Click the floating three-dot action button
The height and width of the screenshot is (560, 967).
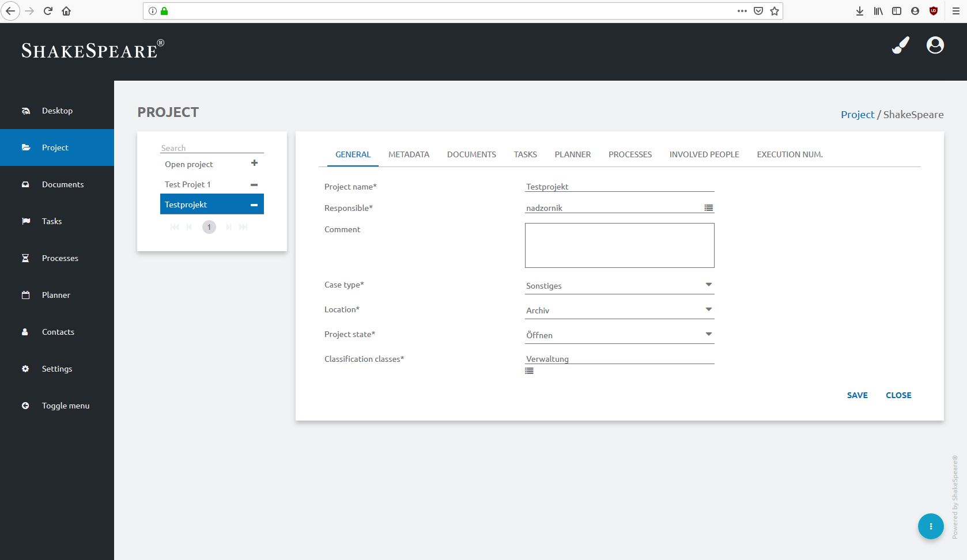click(x=931, y=526)
